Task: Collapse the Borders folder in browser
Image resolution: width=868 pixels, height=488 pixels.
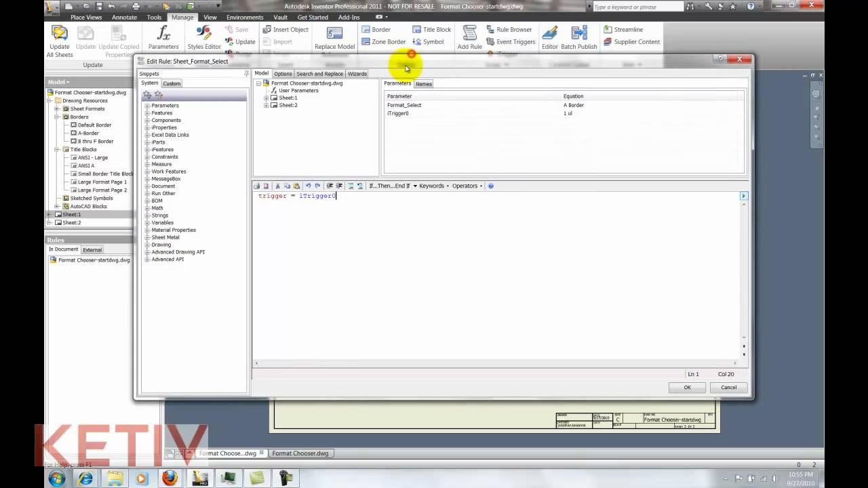Action: (x=58, y=117)
